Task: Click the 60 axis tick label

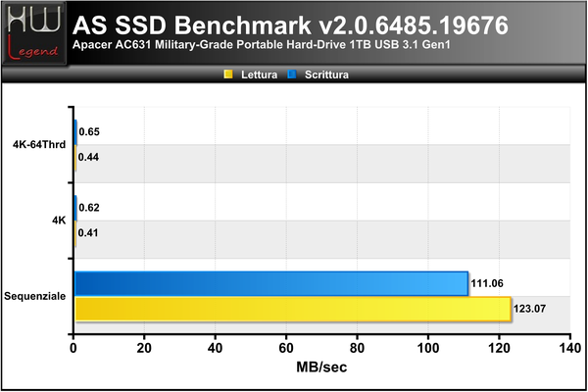Action: pyautogui.click(x=286, y=348)
